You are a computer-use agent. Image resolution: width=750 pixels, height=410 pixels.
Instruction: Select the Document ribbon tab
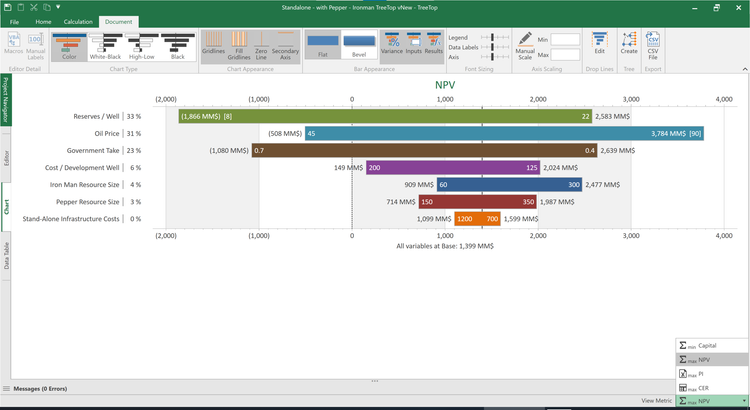[119, 22]
